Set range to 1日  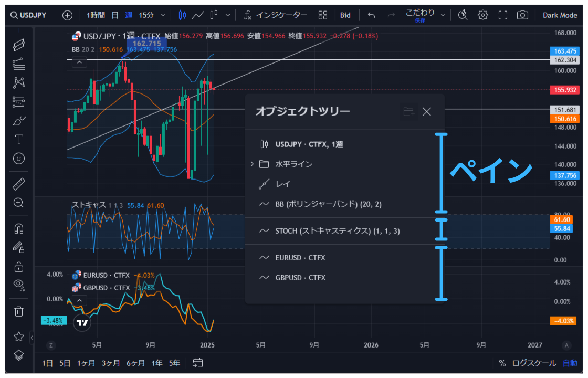[x=47, y=363]
